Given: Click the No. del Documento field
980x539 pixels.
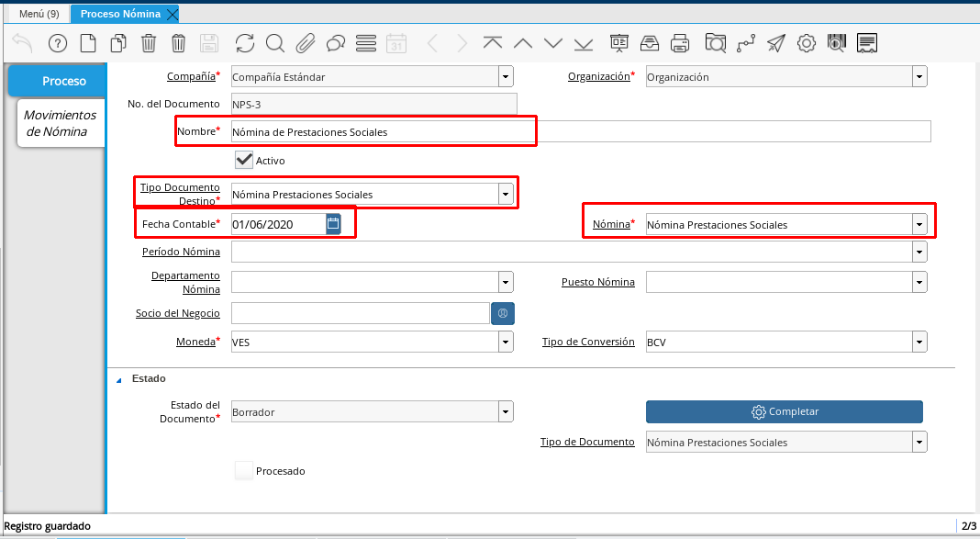Looking at the screenshot, I should click(x=373, y=104).
